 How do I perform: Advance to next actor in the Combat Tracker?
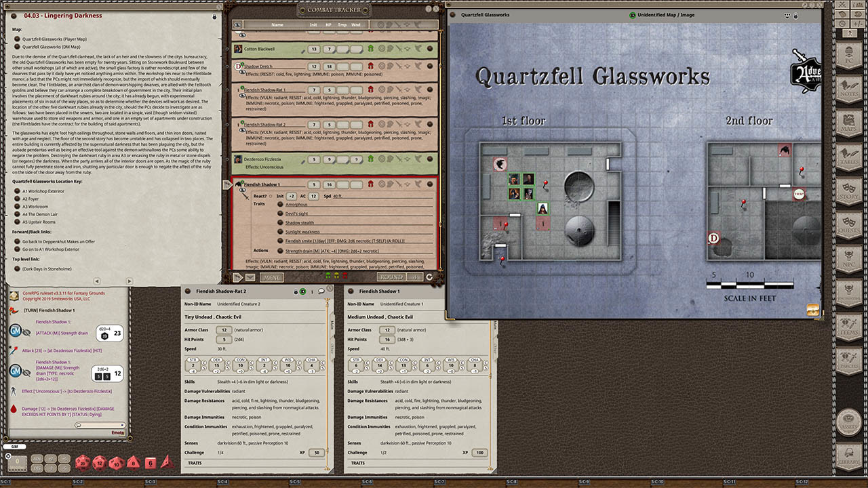tap(239, 277)
